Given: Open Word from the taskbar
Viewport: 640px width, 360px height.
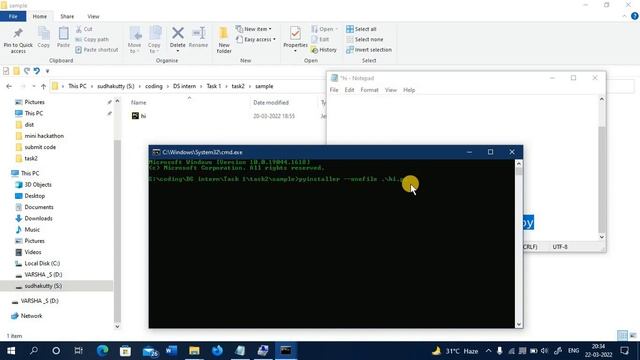Looking at the screenshot, I should (x=171, y=351).
